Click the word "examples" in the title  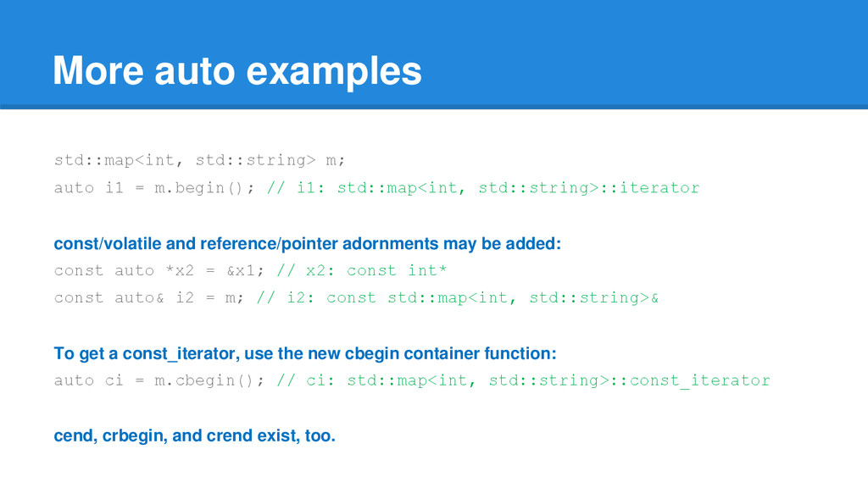pyautogui.click(x=334, y=71)
